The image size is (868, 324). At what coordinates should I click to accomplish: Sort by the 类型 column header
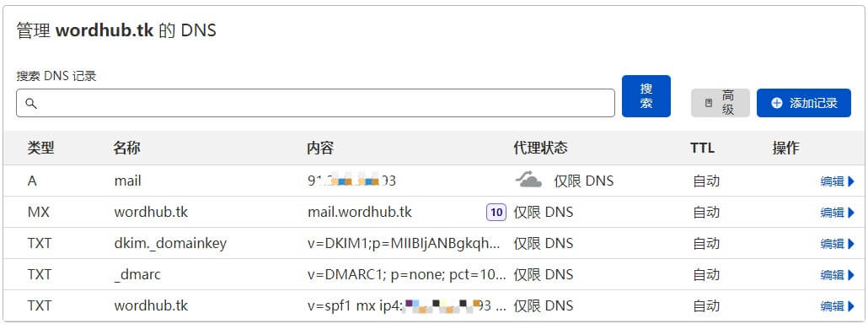41,148
